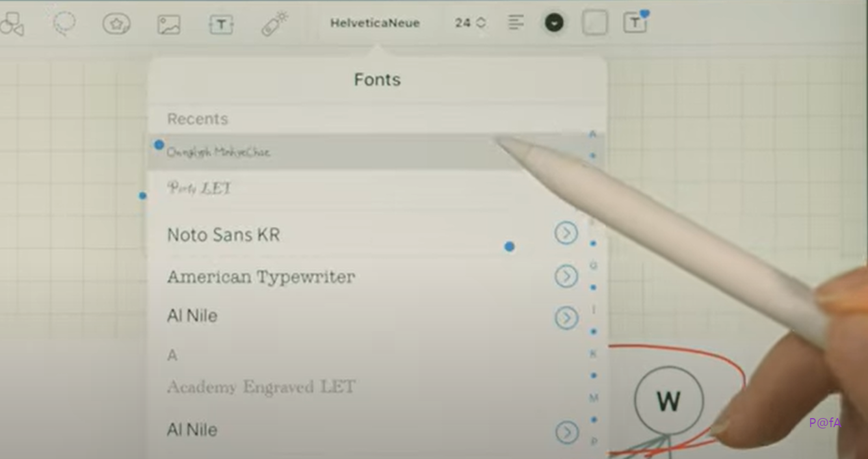Expand the Recents Al Nile styles chevron
The height and width of the screenshot is (459, 868).
566,318
